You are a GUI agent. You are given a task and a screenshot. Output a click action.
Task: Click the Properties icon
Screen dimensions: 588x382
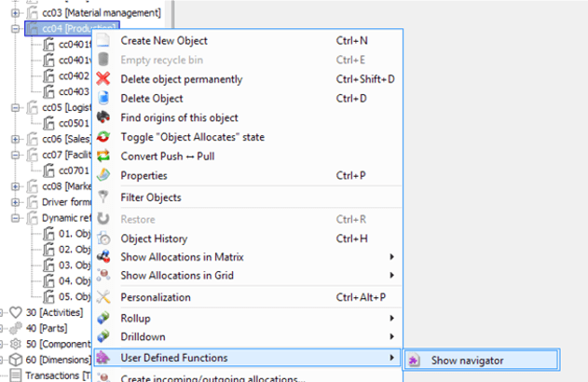point(103,175)
